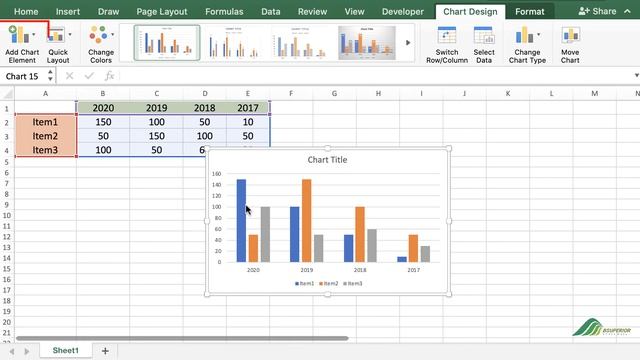Click cell containing 2020
640x360 pixels.
pos(103,108)
